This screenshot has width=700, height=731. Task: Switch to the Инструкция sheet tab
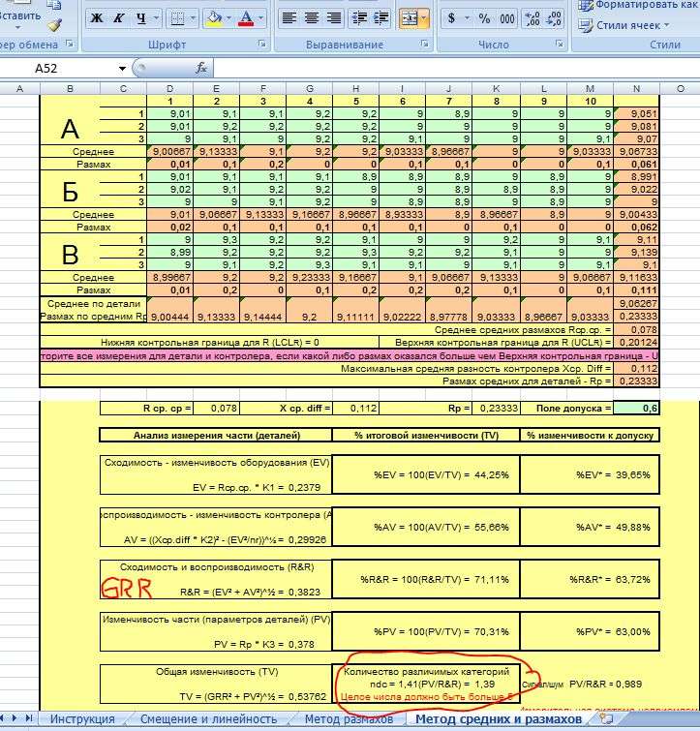(x=81, y=719)
